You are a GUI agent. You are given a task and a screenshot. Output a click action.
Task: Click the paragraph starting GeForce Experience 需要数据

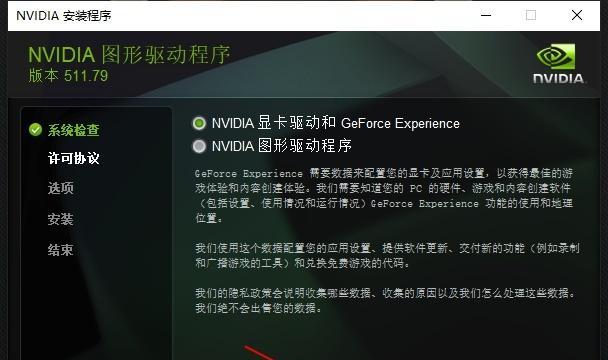(x=384, y=196)
